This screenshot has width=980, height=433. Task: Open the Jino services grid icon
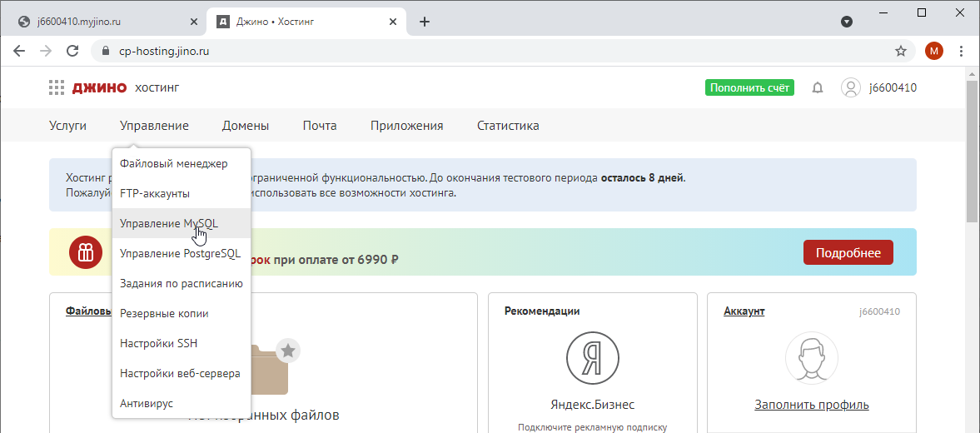pyautogui.click(x=56, y=87)
